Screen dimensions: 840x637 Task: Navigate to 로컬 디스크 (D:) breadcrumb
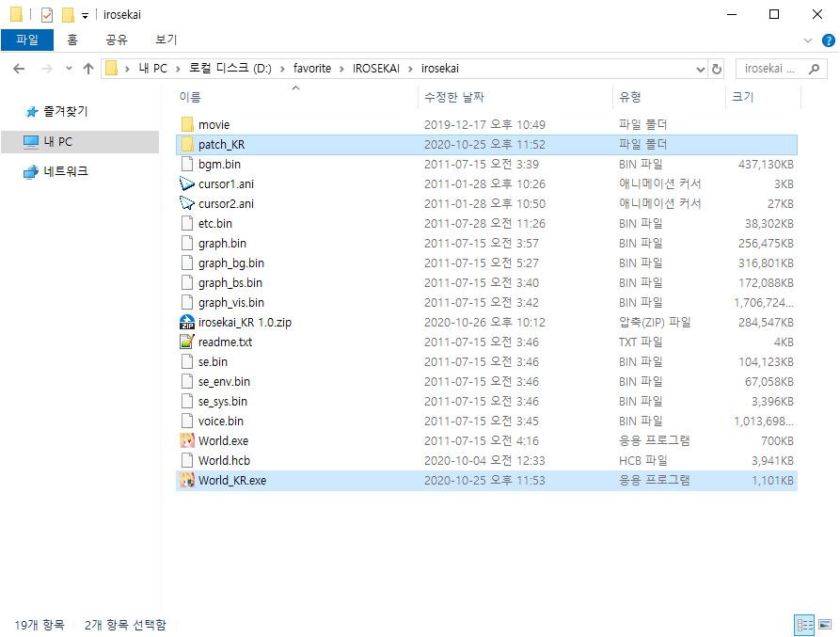coord(230,69)
